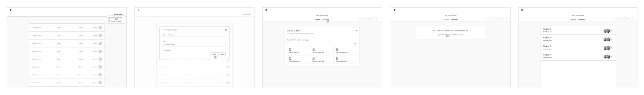Open the analytics chart icon on the empty subcampaigns screen
The width and height of the screenshot is (644, 95).
(x=488, y=19)
